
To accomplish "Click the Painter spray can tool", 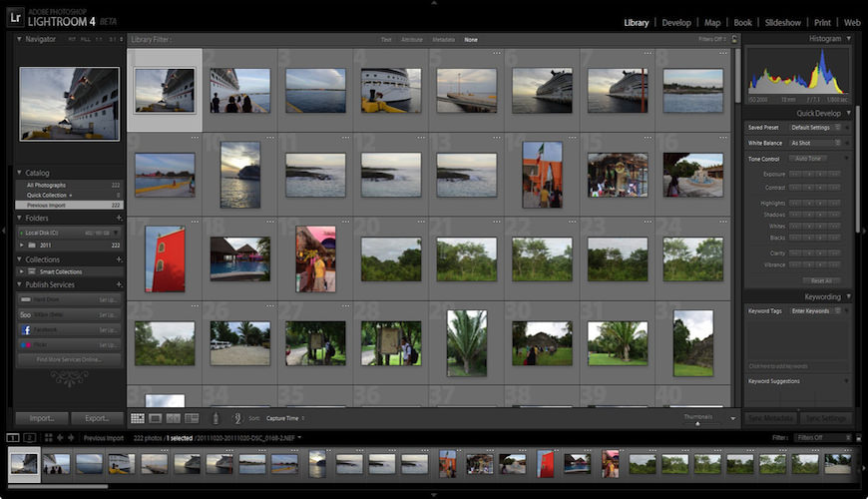I will pyautogui.click(x=215, y=418).
